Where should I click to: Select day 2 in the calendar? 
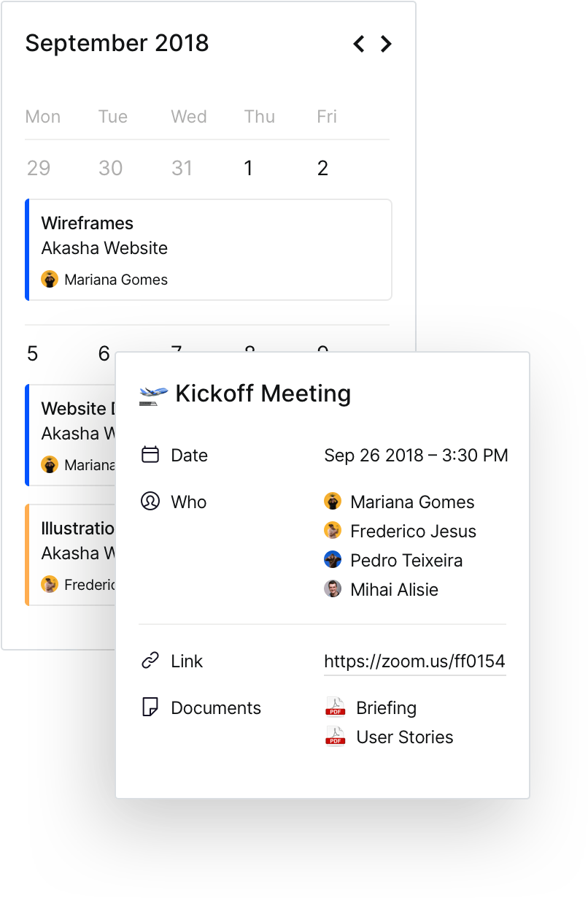coord(322,169)
